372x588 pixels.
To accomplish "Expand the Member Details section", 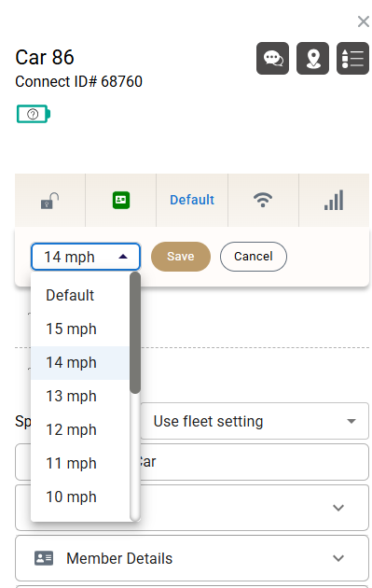I will coord(192,558).
